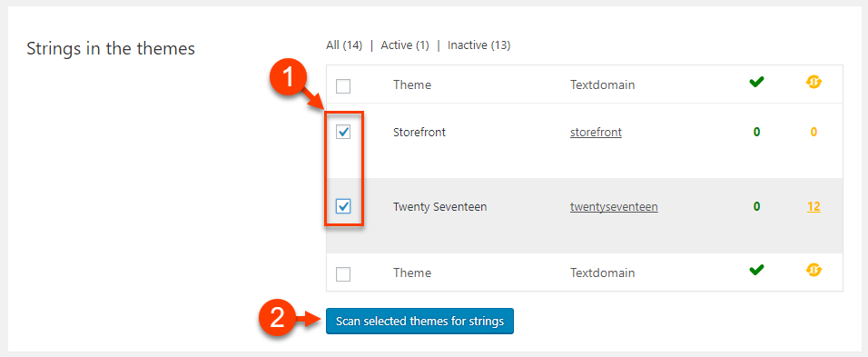Click the orange refresh icon in the table footer
Image resolution: width=868 pixels, height=357 pixels.
click(814, 270)
